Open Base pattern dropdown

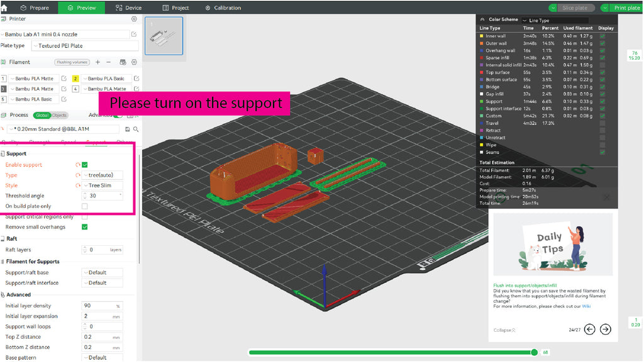[103, 358]
